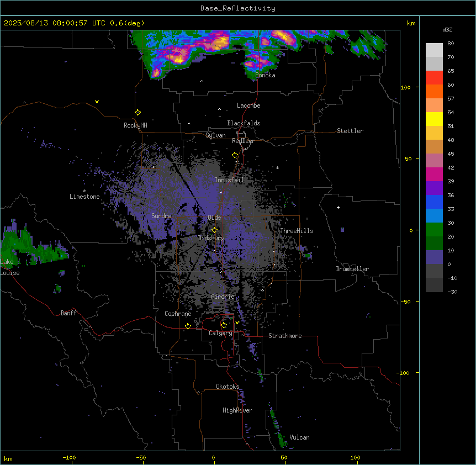The image size is (476, 465).
Task: Click the dBZ legend heading
Action: click(447, 29)
